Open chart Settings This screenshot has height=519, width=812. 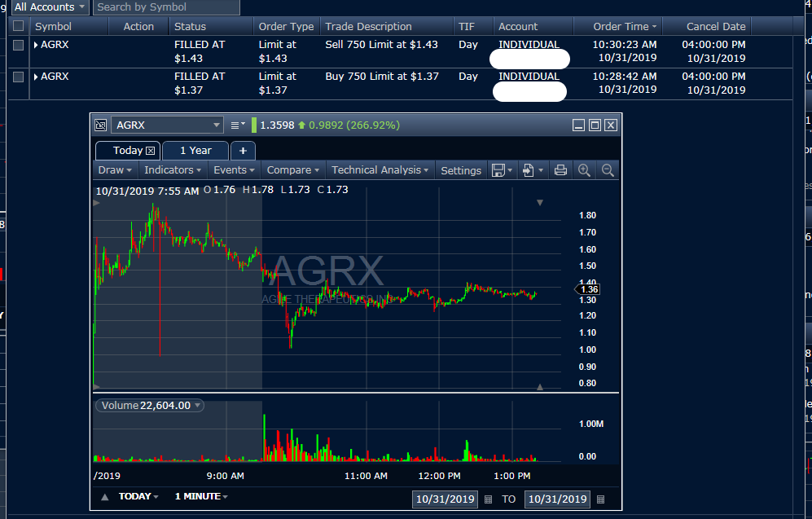tap(461, 170)
